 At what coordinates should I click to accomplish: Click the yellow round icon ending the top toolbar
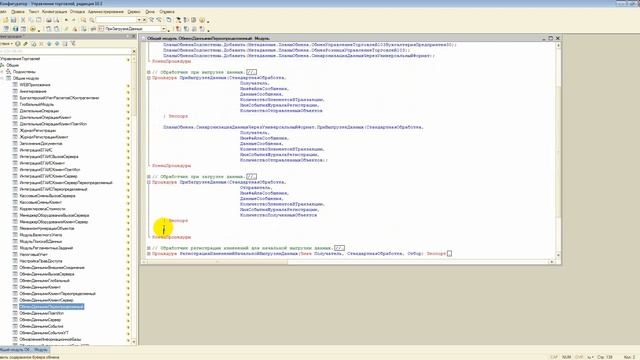coord(202,20)
